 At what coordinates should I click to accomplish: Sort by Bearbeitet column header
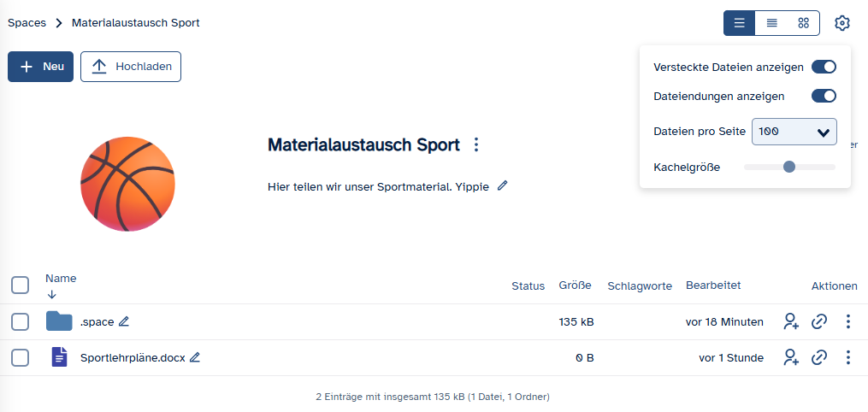(712, 285)
